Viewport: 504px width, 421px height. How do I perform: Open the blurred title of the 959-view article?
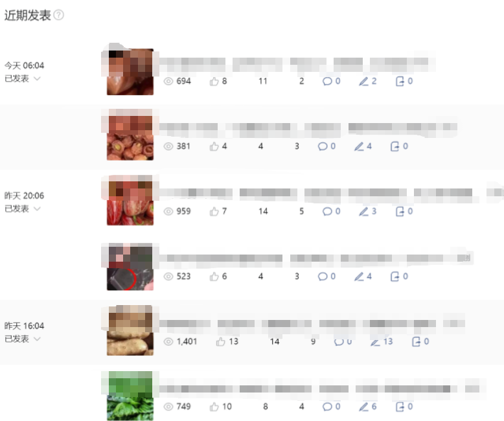coord(331,192)
